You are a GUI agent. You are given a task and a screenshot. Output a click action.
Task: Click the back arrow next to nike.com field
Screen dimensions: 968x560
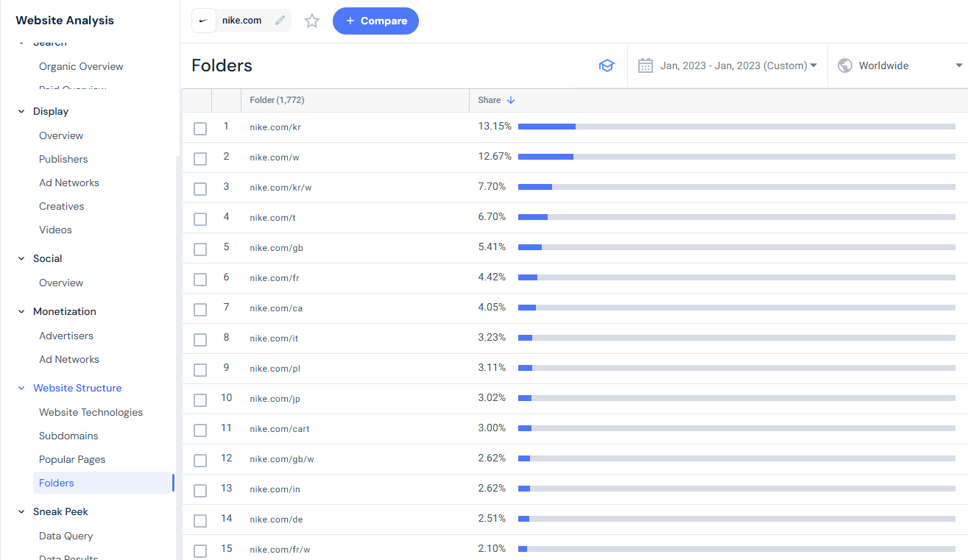tap(203, 21)
